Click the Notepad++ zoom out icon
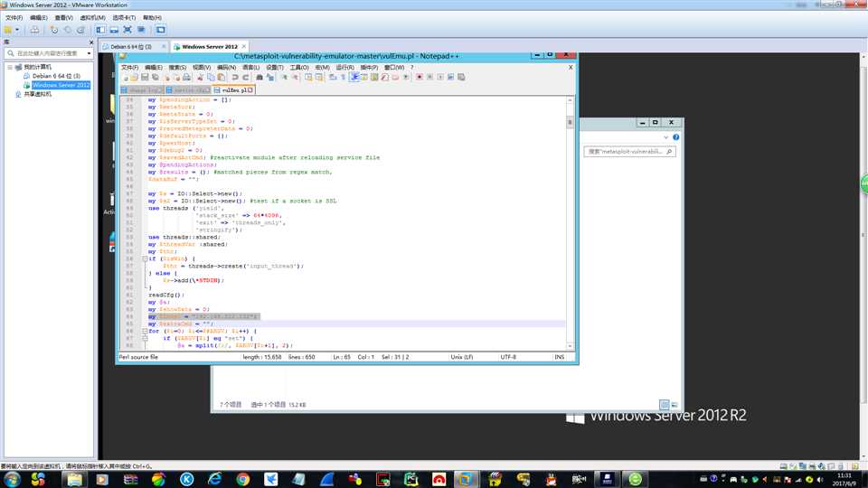 295,77
